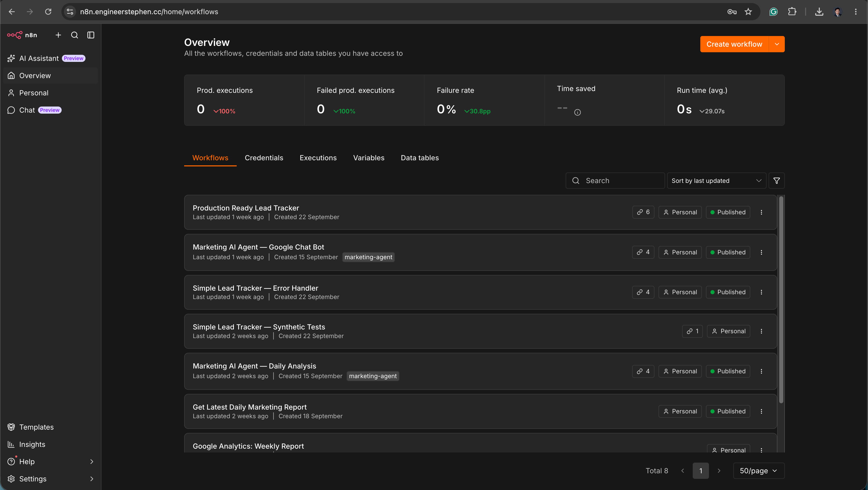Open options menu for Marketing AI Agent — Google Chat Bot
The height and width of the screenshot is (490, 868).
(x=761, y=252)
